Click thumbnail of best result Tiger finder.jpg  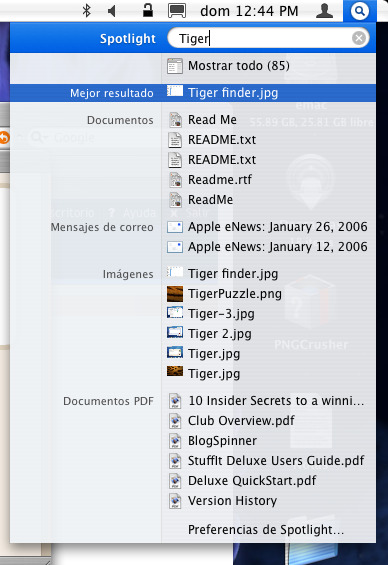pyautogui.click(x=175, y=91)
